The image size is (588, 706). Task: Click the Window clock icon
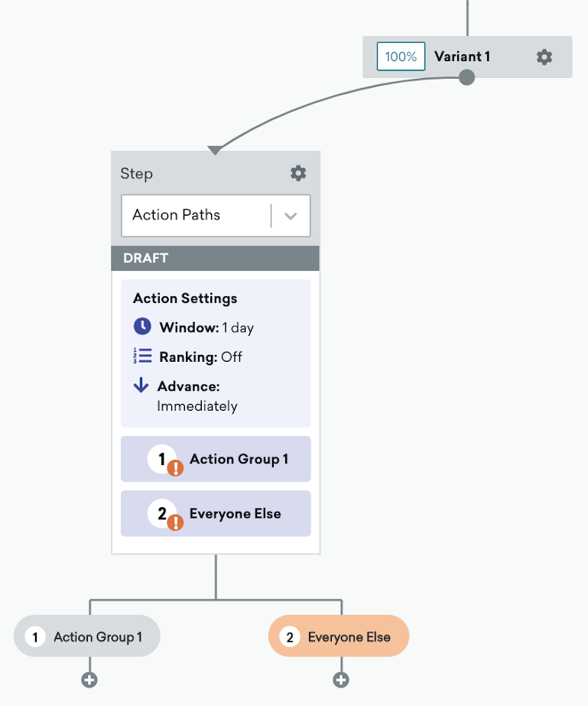point(142,327)
